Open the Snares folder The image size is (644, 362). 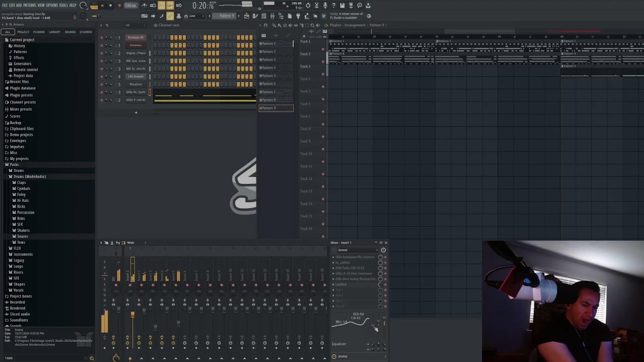[22, 236]
